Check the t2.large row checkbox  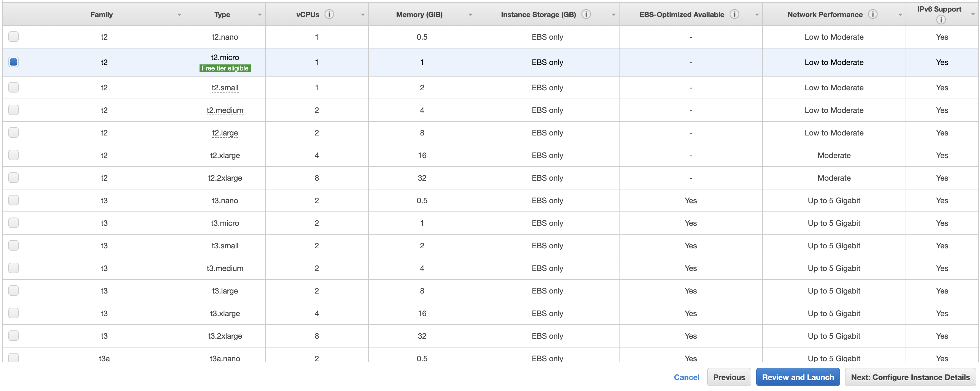(x=13, y=132)
